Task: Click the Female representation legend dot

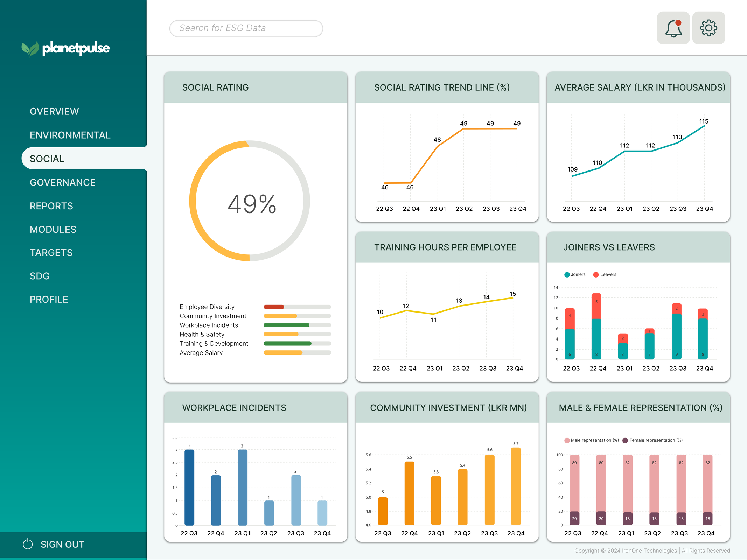Action: tap(625, 440)
